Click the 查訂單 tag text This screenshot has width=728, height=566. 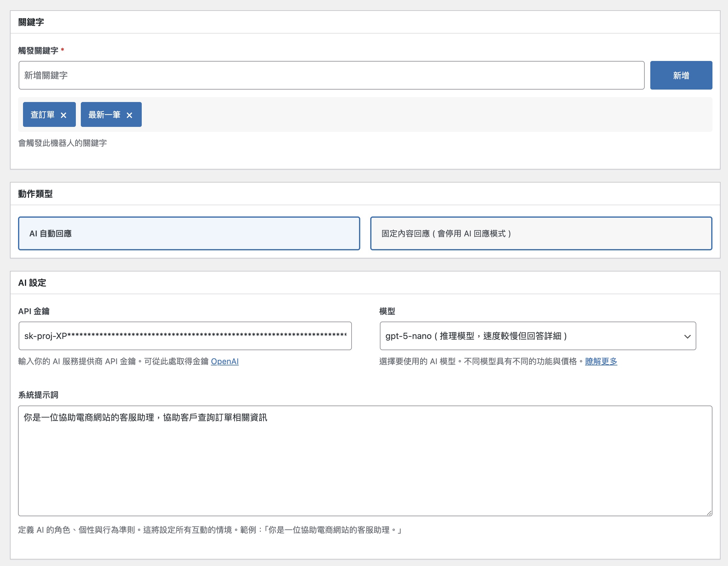pos(42,115)
